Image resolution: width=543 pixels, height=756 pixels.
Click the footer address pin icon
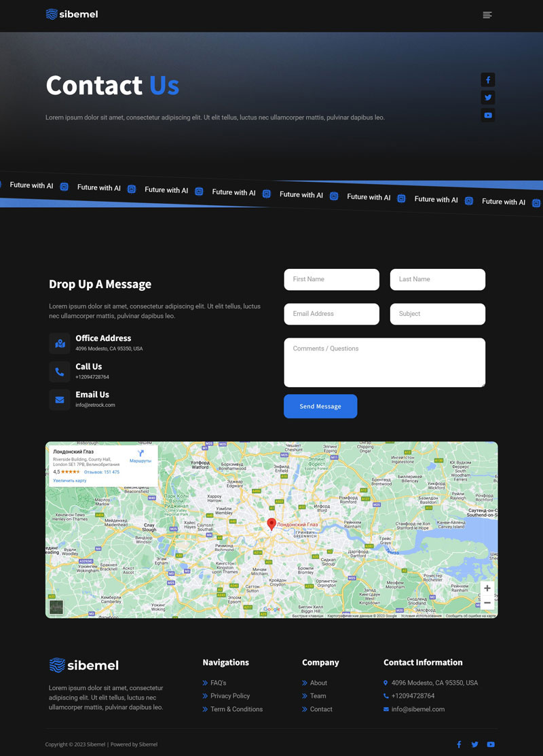(x=386, y=683)
